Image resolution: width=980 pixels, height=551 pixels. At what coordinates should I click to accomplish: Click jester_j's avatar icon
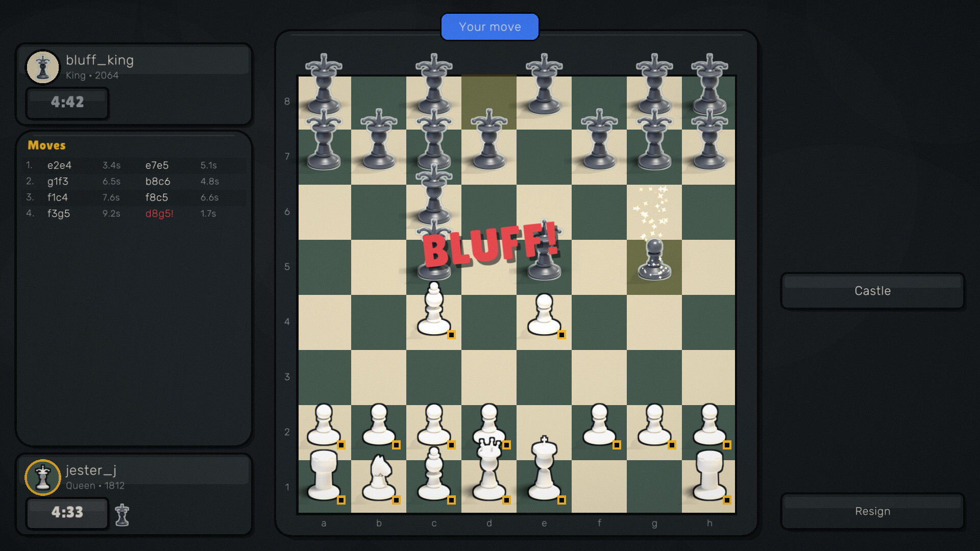[x=43, y=478]
